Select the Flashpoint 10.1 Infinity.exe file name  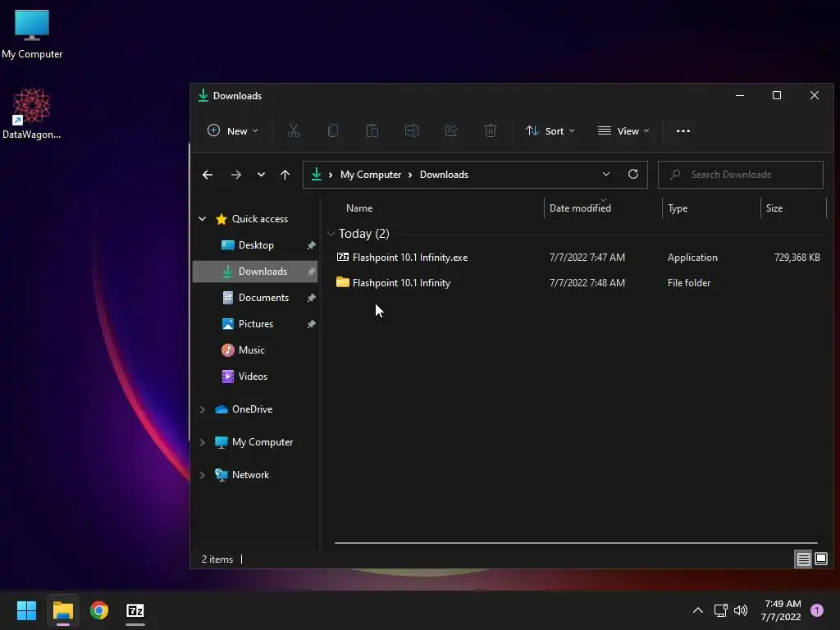410,257
